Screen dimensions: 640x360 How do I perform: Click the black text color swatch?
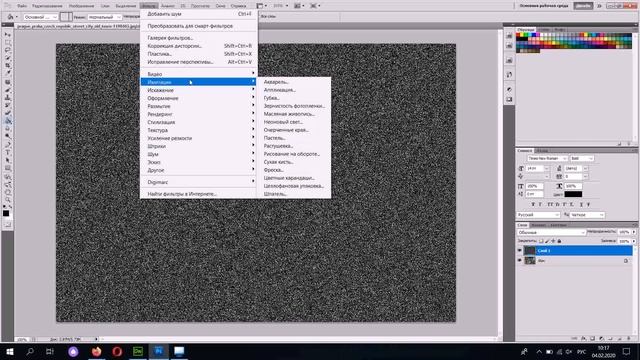pyautogui.click(x=573, y=194)
